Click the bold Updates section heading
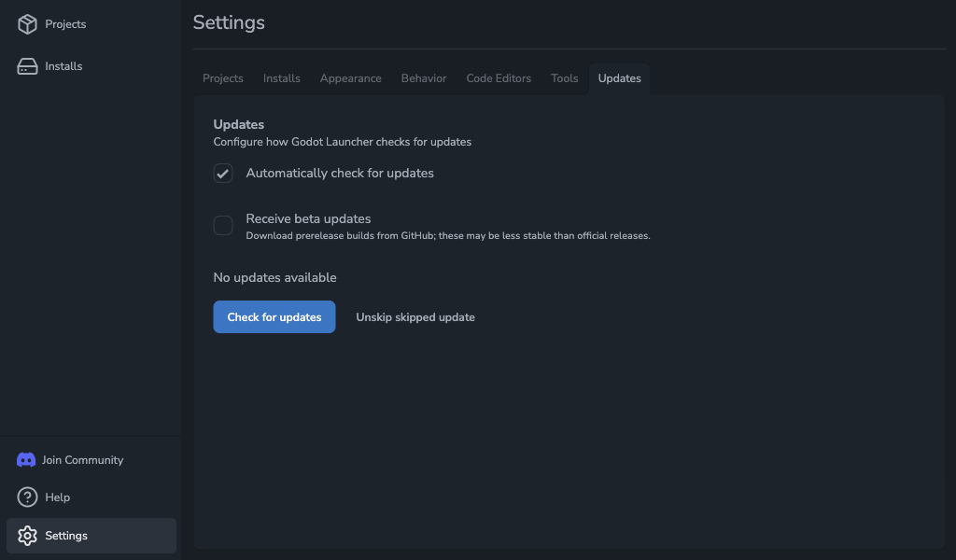This screenshot has width=956, height=560. click(x=238, y=124)
